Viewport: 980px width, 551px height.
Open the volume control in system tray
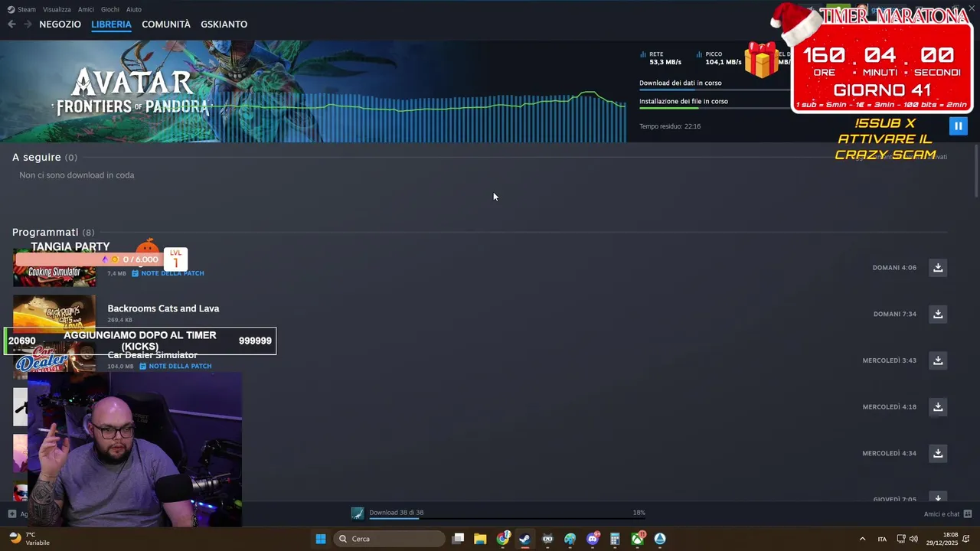913,539
